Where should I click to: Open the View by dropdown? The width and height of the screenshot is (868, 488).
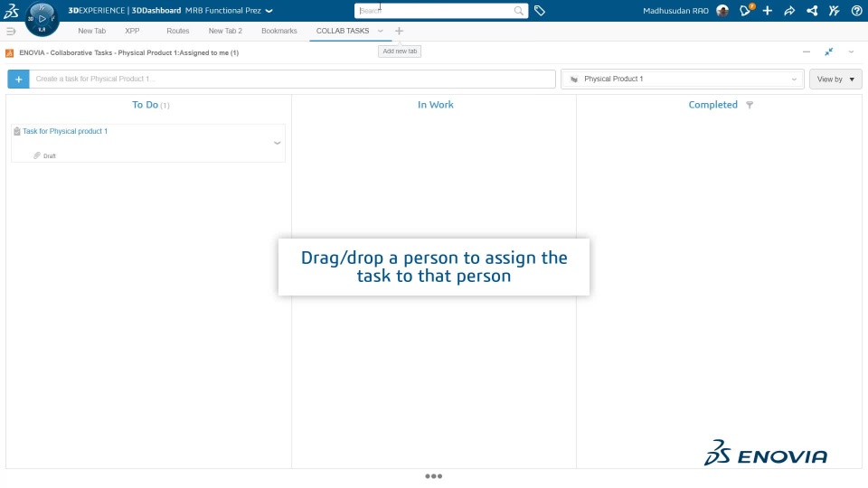click(835, 80)
